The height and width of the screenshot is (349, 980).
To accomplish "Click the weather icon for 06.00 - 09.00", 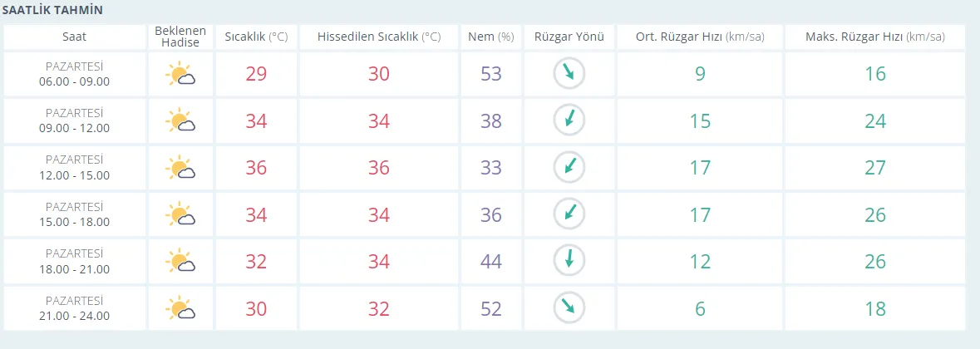I will [180, 75].
